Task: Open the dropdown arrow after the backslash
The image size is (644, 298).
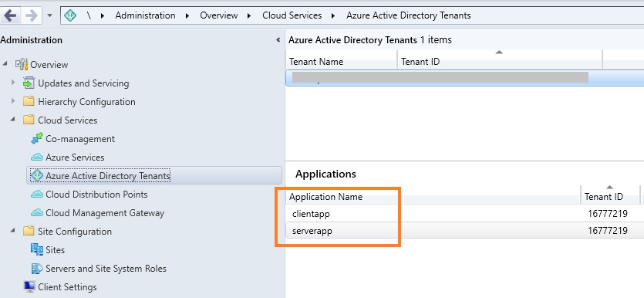Action: point(103,15)
